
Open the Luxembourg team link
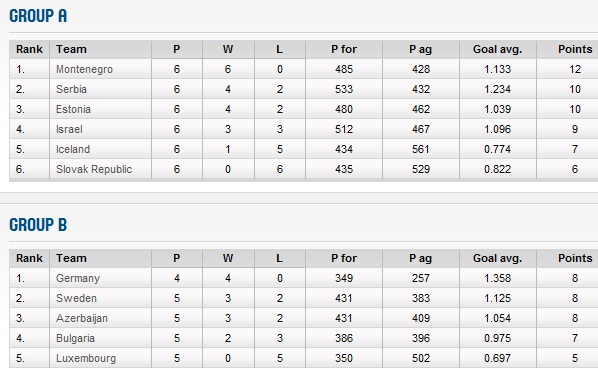[86, 358]
